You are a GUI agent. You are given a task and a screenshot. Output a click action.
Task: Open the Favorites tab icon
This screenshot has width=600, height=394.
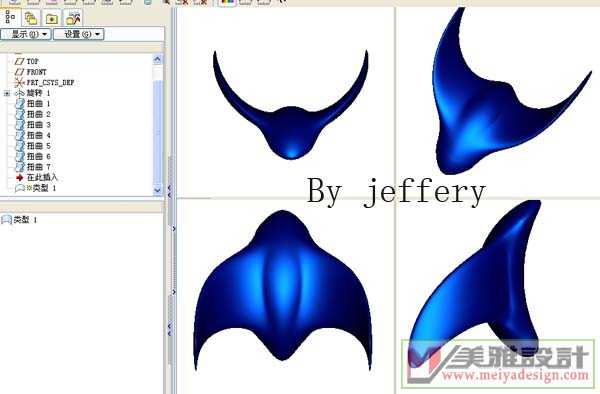[73, 18]
